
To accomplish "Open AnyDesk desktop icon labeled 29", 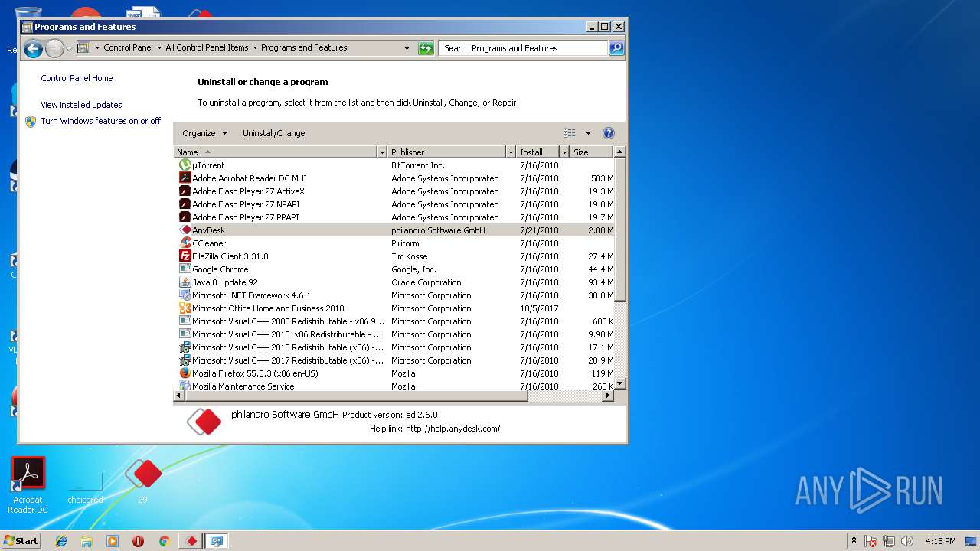I will tap(143, 481).
